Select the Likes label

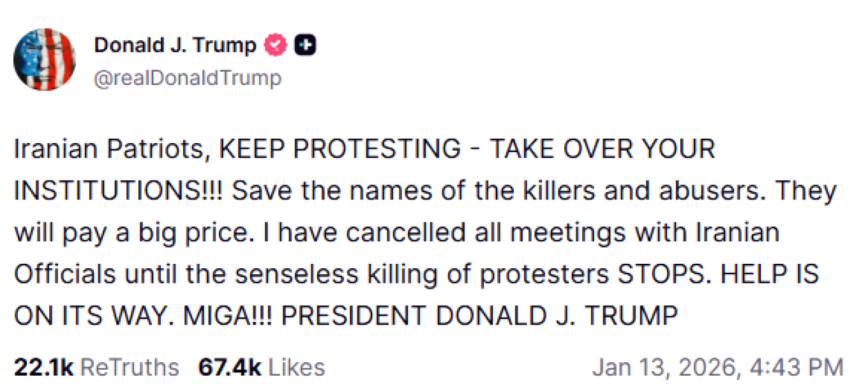click(296, 367)
